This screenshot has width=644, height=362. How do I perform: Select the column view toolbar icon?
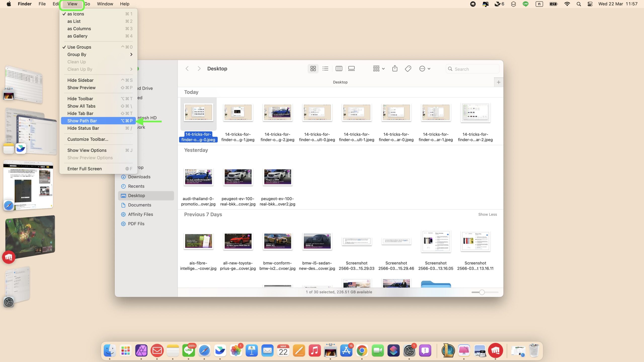[339, 69]
